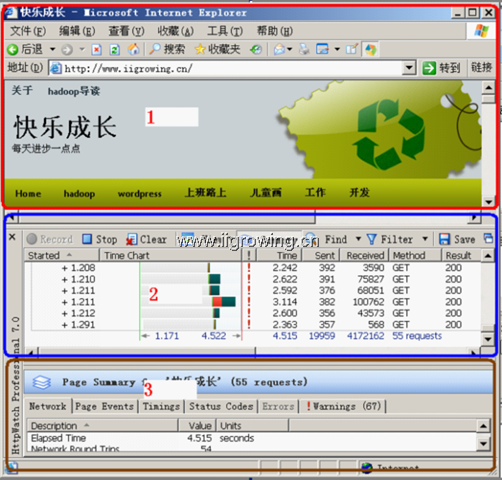502x480 pixels.
Task: Sort by the Received column header
Action: (x=365, y=256)
